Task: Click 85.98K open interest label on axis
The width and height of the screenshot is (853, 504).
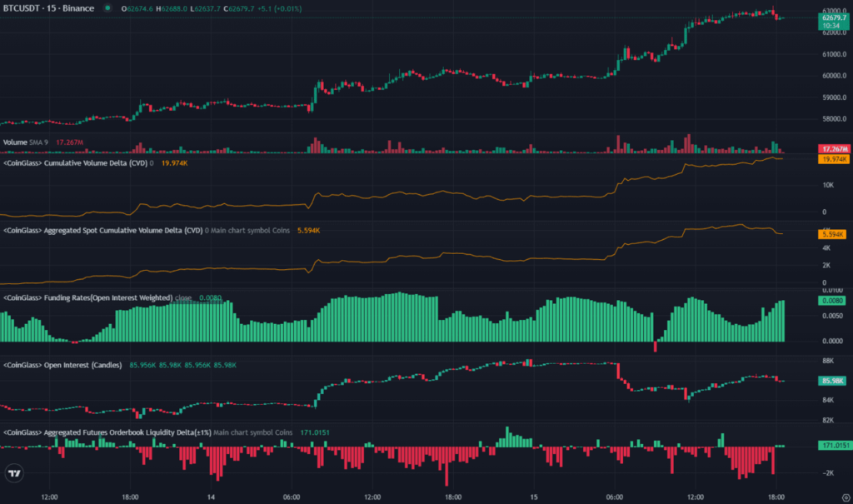Action: click(832, 381)
